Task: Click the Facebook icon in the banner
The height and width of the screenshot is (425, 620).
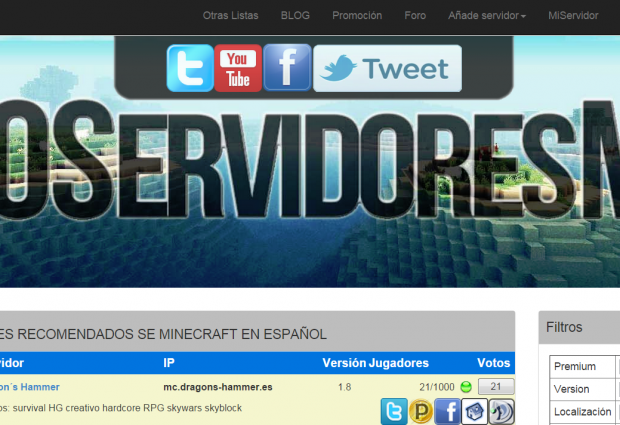Action: tap(287, 68)
